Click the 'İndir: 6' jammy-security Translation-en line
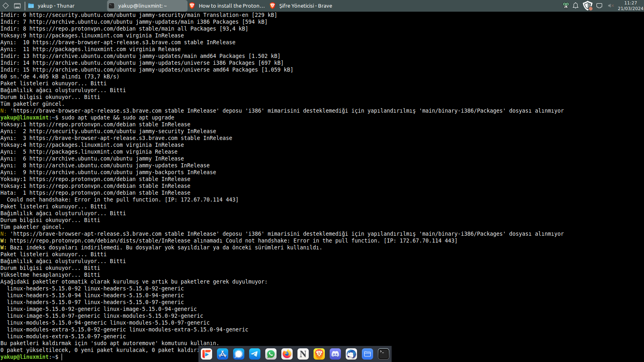Viewport: 644px width, 362px height. point(139,15)
